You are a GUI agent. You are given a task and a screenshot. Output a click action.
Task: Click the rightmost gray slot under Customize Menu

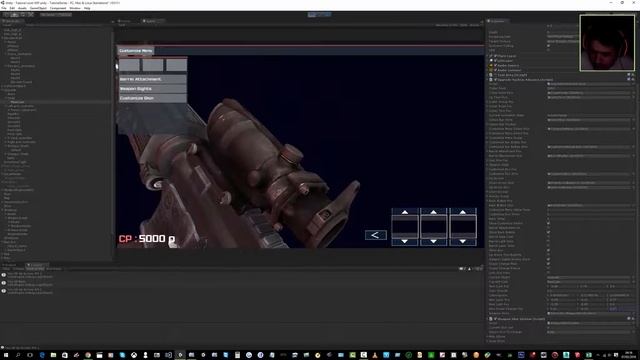click(176, 65)
